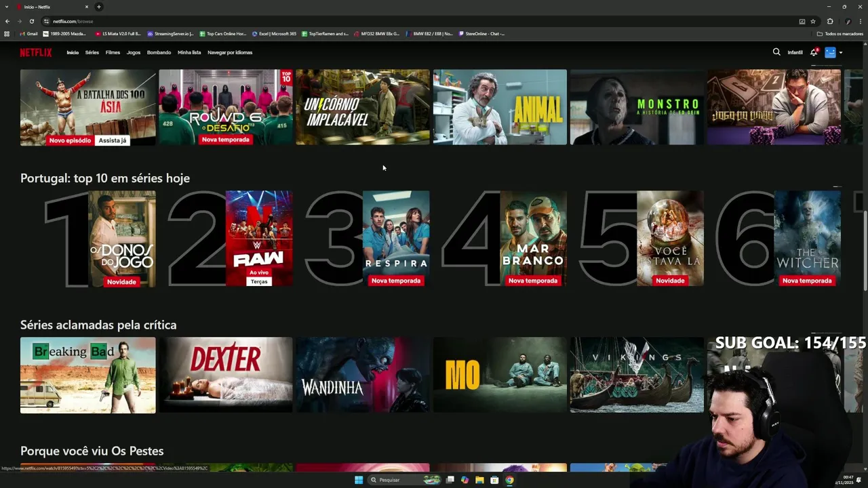The image size is (868, 488).
Task: Open the Infantil kids section
Action: tap(795, 52)
